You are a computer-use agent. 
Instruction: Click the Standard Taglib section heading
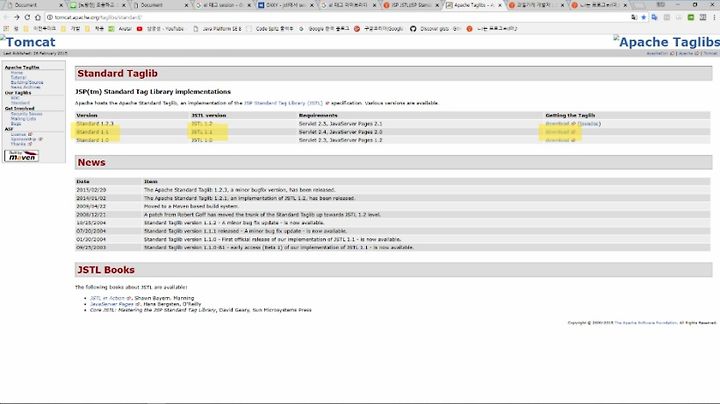[x=118, y=73]
